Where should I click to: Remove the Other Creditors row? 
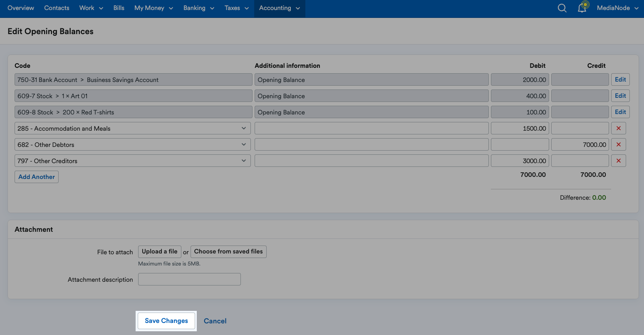[x=619, y=161]
